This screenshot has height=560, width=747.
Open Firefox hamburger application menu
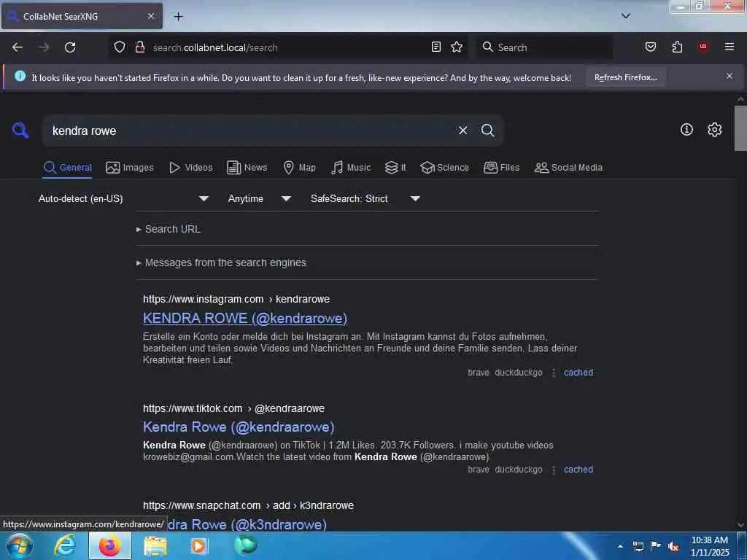729,47
